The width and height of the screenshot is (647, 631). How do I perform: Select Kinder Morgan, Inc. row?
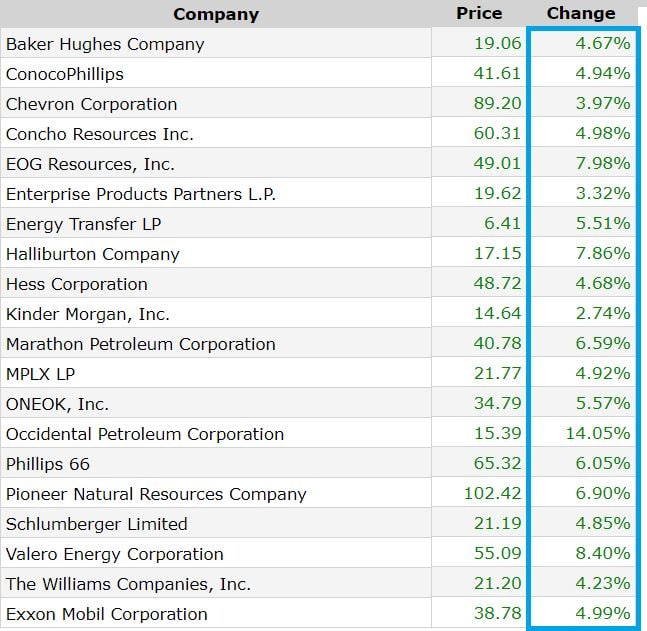click(88, 314)
